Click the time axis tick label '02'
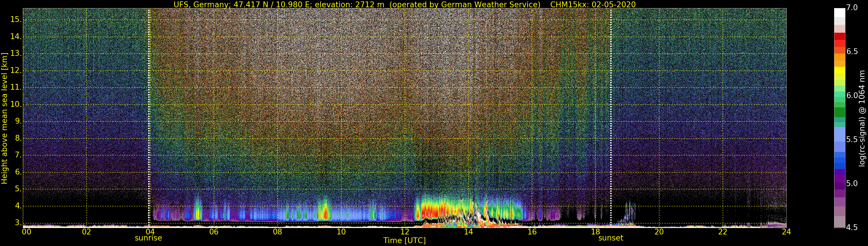The width and height of the screenshot is (868, 246). point(87,232)
